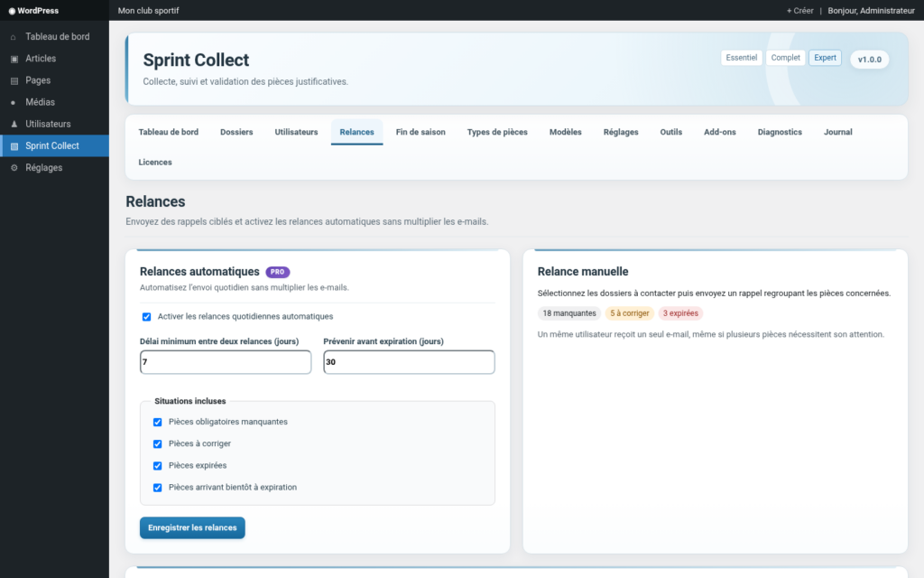Uncheck Pièces arrivant bientôt à expiration
This screenshot has height=578, width=924.
157,488
